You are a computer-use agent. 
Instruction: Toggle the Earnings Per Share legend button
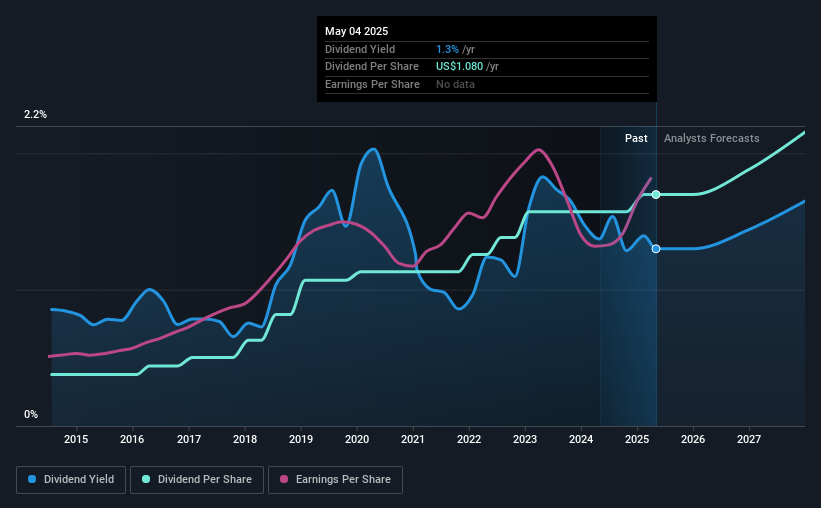pyautogui.click(x=335, y=480)
